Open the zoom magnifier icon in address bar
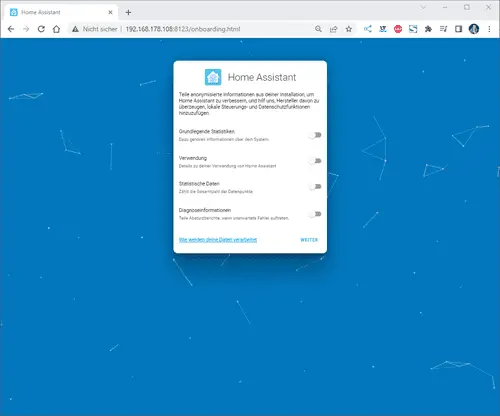Viewport: 500px width, 416px height. coord(318,29)
